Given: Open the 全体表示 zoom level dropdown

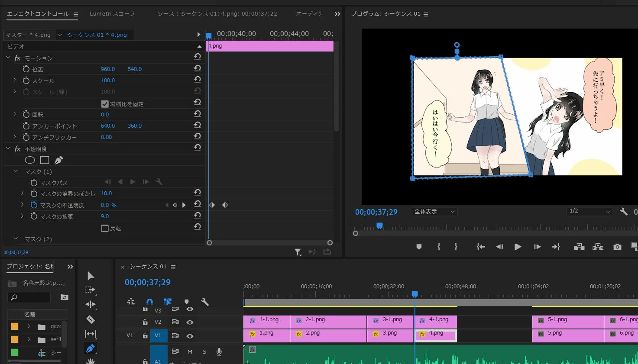Looking at the screenshot, I should pos(434,211).
